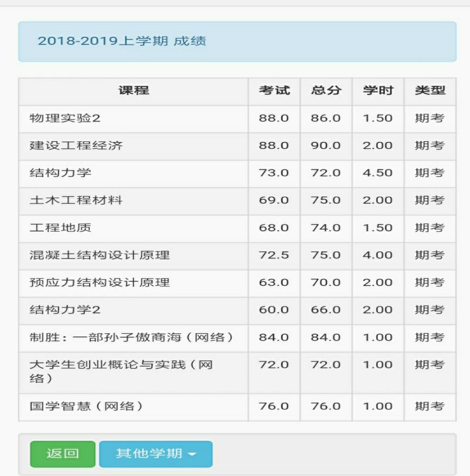Click the green 返回 button
Image resolution: width=470 pixels, height=476 pixels.
click(63, 454)
